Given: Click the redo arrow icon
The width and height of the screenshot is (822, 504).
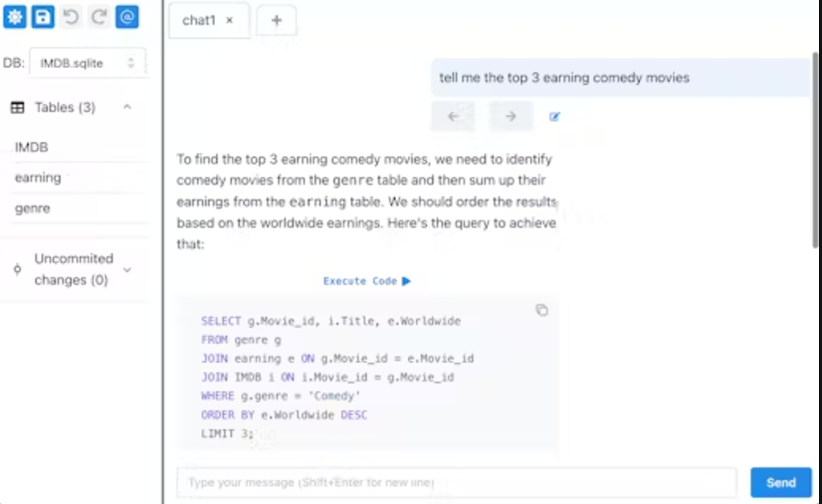Looking at the screenshot, I should coord(99,17).
